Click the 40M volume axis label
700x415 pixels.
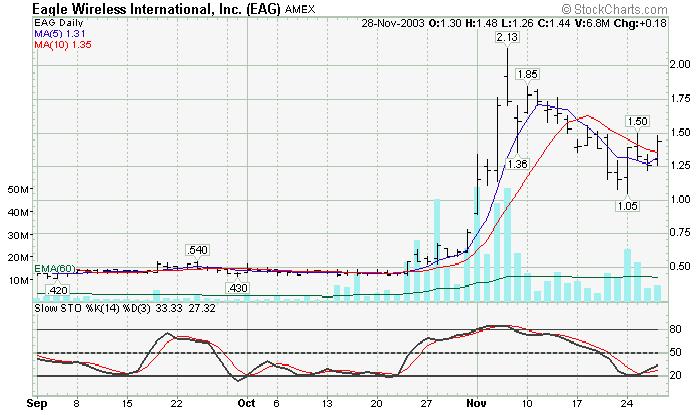pyautogui.click(x=18, y=212)
